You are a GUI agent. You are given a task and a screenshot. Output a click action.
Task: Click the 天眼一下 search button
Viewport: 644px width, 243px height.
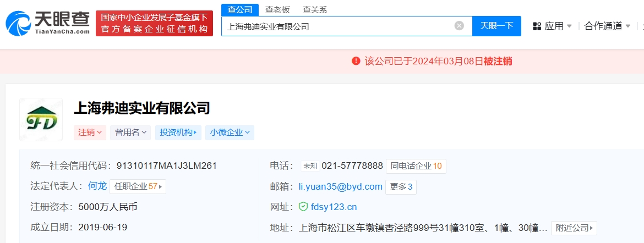pyautogui.click(x=496, y=26)
